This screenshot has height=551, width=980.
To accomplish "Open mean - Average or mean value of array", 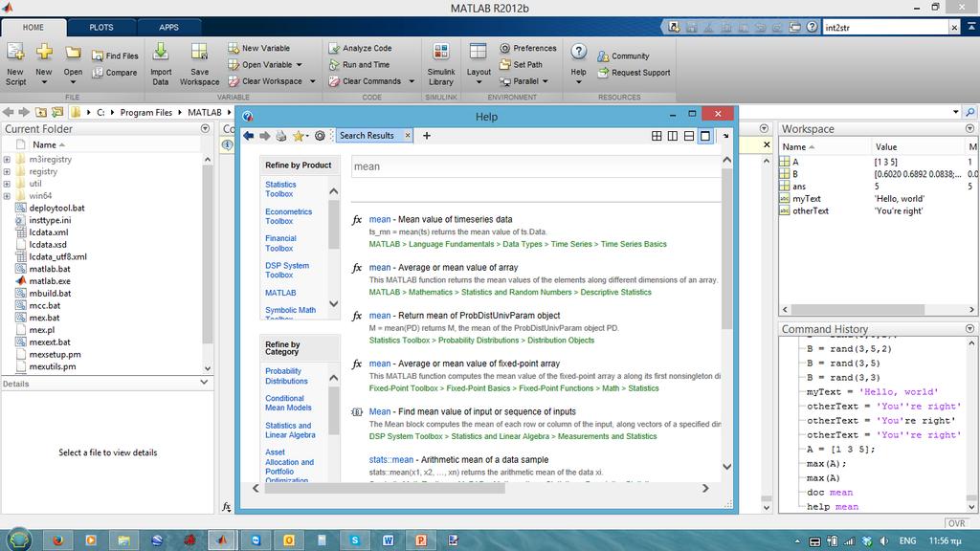I will coord(443,268).
